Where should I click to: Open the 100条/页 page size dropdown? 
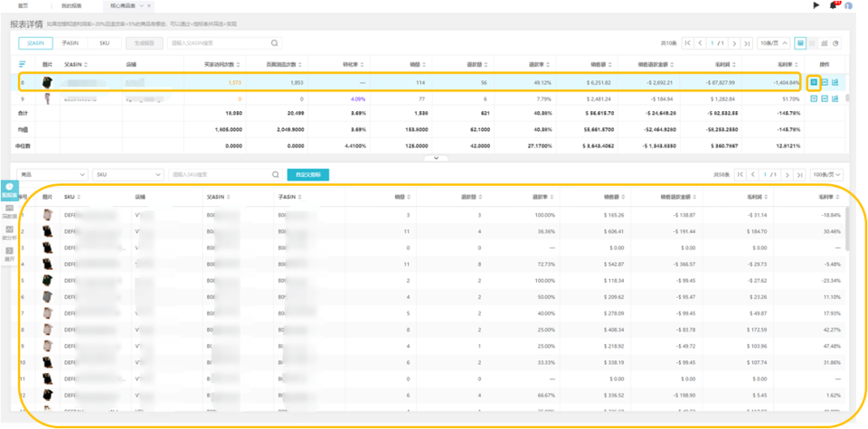(x=826, y=174)
